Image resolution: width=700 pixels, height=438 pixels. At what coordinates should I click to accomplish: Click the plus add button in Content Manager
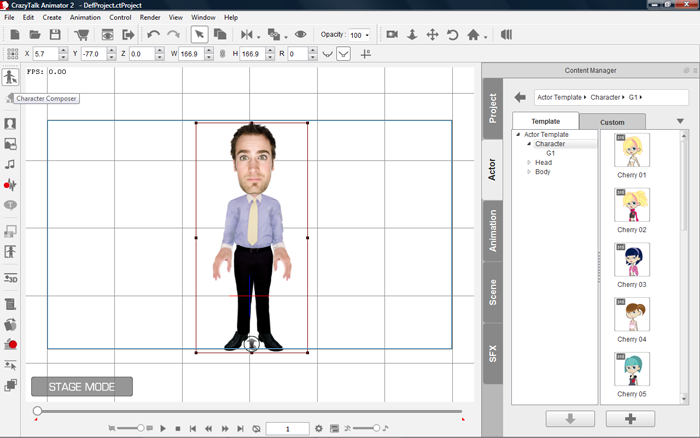632,418
